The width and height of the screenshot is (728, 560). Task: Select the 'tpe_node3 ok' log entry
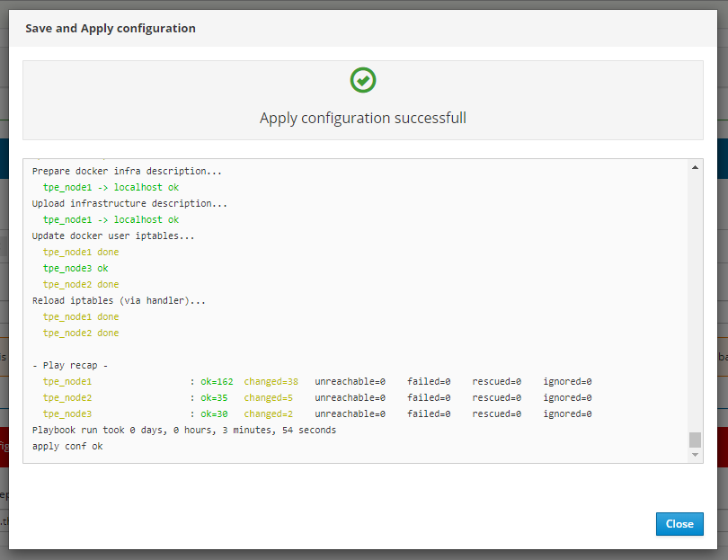click(x=75, y=268)
